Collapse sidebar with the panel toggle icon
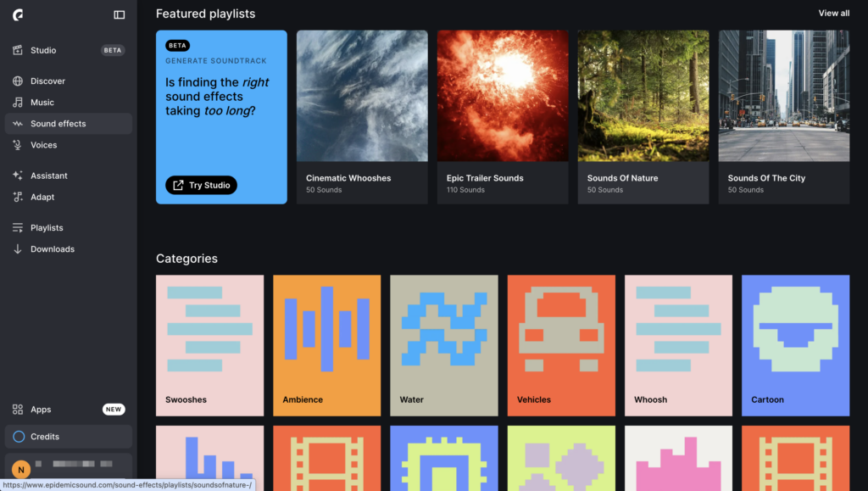Viewport: 868px width, 491px height. (x=119, y=15)
